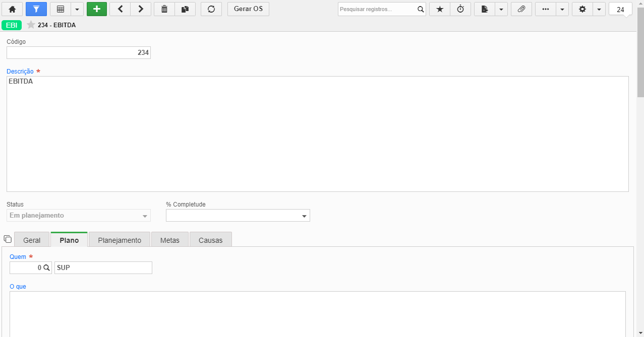
Task: Open Quem lookup magnifier icon
Action: (x=46, y=268)
